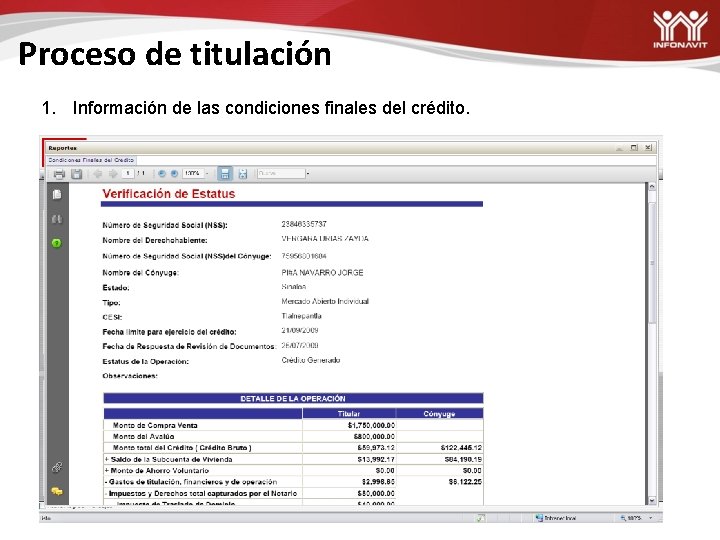
Task: Open the zoom percentage dropdown arrow
Action: pos(207,174)
